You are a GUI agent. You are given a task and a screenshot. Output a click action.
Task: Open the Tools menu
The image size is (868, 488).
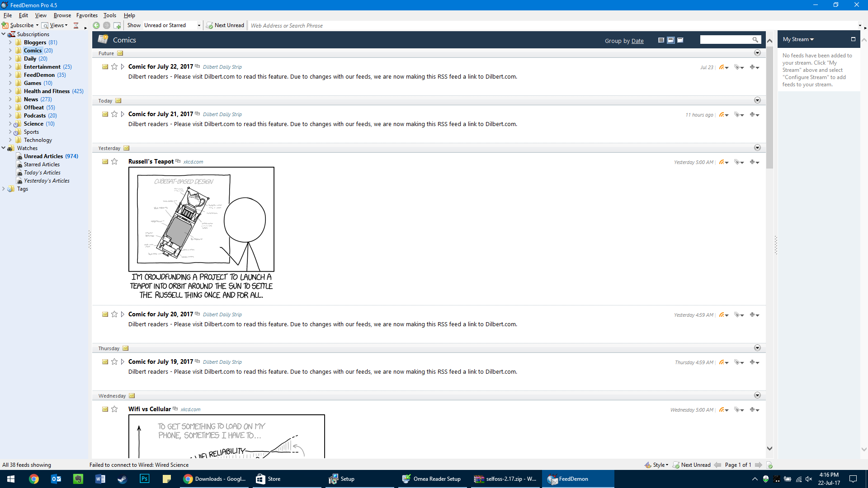click(109, 15)
